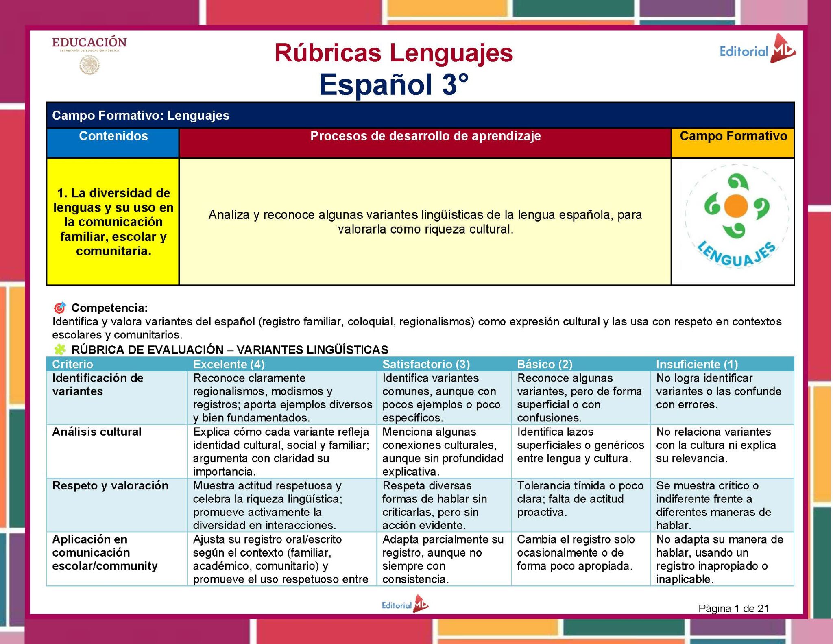This screenshot has width=833, height=644.
Task: Click the yellow cell 'La diversidad de lenguas'
Action: tap(113, 222)
